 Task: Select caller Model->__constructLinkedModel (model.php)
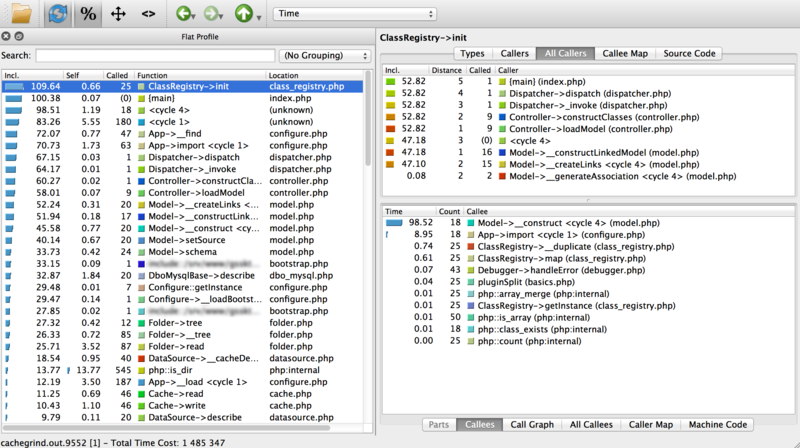pos(588,153)
